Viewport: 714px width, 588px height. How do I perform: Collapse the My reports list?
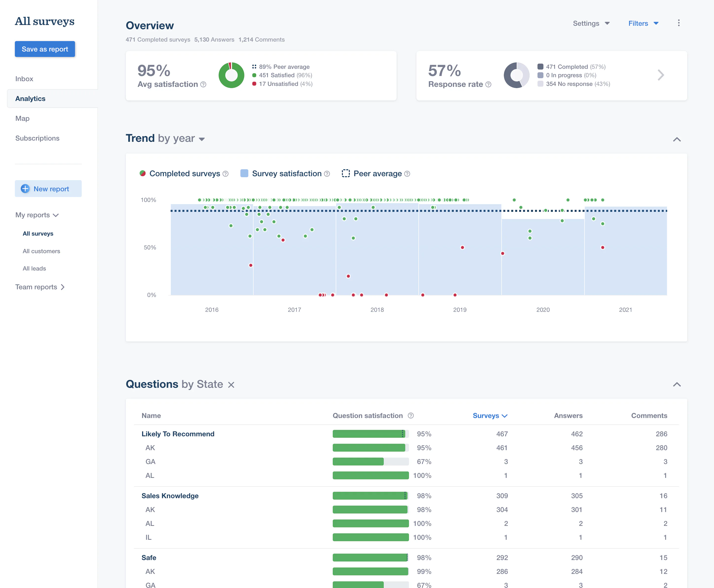[x=37, y=215]
